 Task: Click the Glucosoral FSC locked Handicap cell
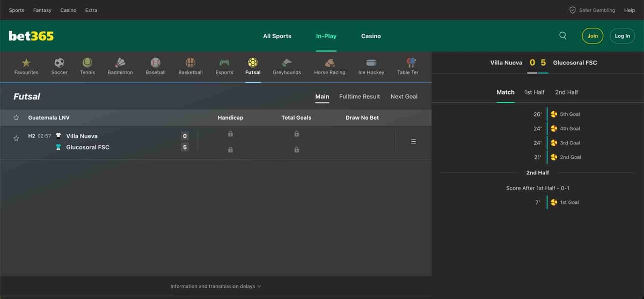[230, 150]
